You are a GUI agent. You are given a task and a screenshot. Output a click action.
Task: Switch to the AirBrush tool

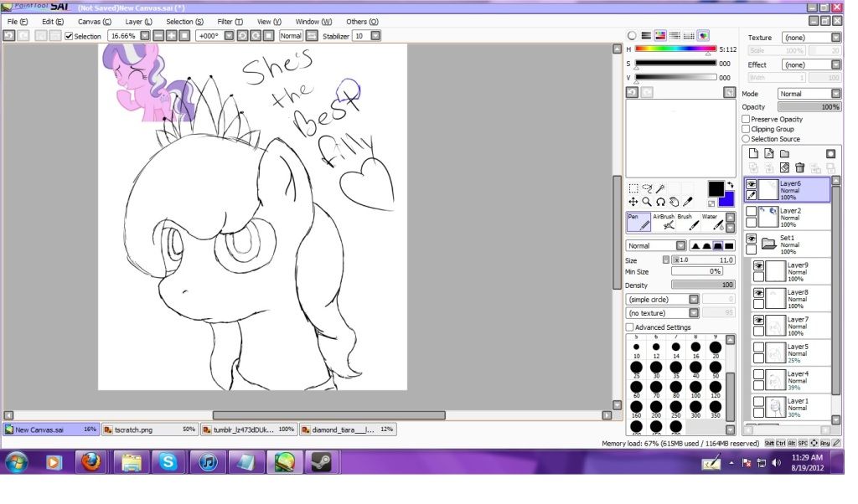(664, 222)
